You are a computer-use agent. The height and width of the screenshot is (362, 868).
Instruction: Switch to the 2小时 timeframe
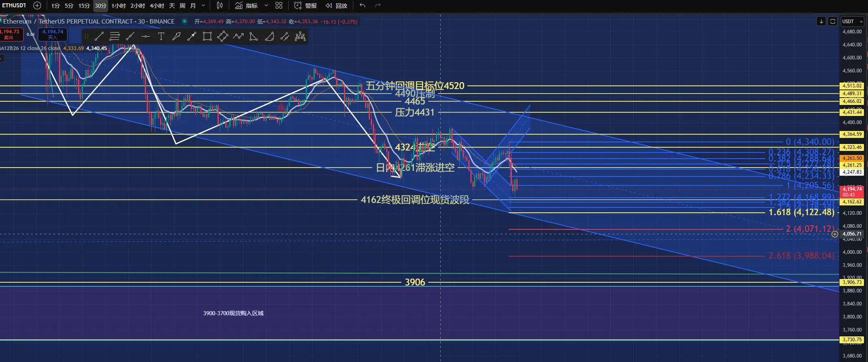pyautogui.click(x=138, y=6)
